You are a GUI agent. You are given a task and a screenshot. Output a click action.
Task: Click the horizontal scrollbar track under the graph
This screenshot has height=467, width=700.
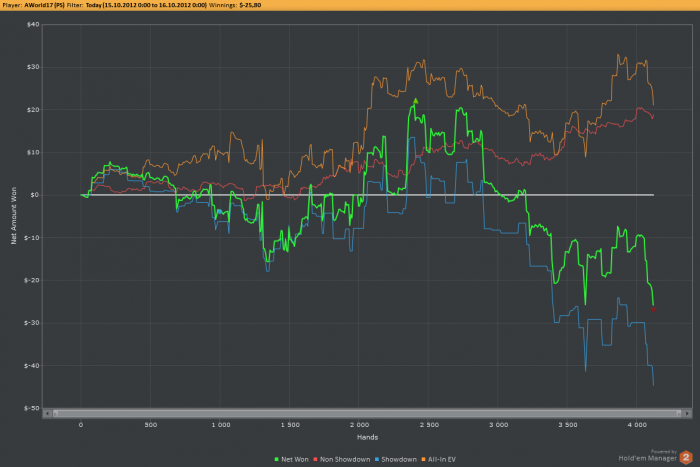pos(367,414)
